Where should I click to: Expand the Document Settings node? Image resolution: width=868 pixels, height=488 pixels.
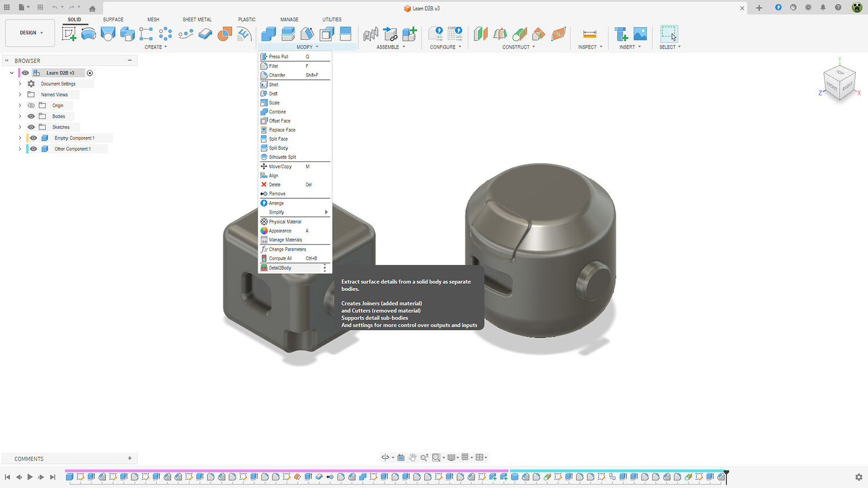[x=20, y=84]
